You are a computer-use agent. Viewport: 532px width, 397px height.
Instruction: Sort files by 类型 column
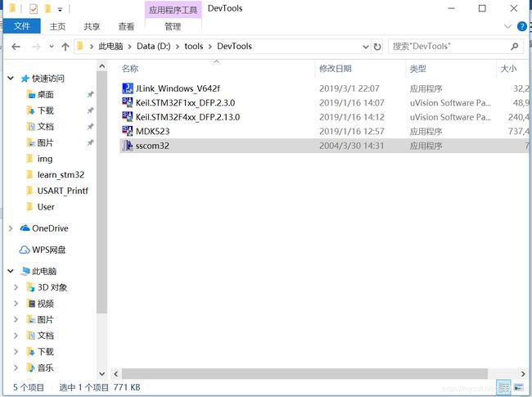tap(417, 69)
